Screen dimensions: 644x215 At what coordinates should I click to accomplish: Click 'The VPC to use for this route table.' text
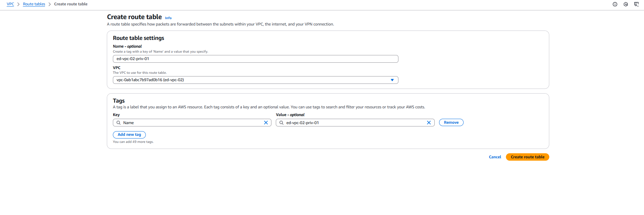pyautogui.click(x=140, y=73)
